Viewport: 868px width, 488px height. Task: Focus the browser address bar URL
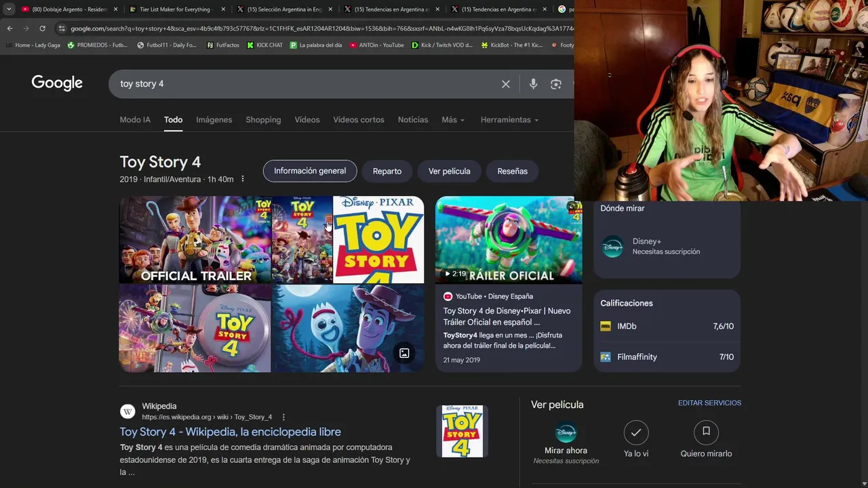[x=321, y=28]
